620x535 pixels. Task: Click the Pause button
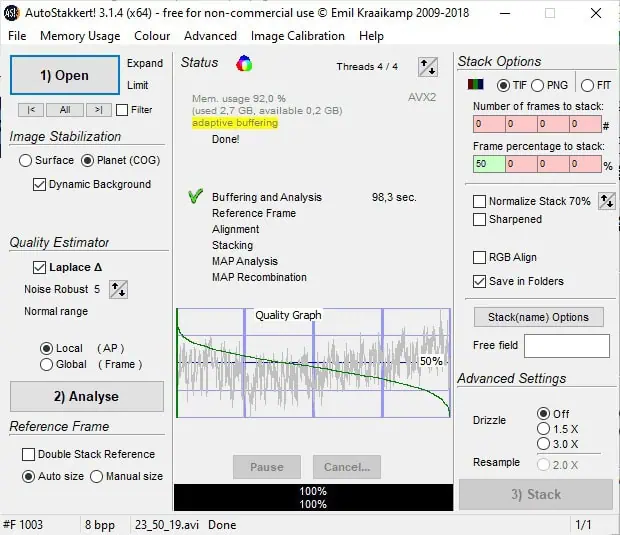click(267, 467)
